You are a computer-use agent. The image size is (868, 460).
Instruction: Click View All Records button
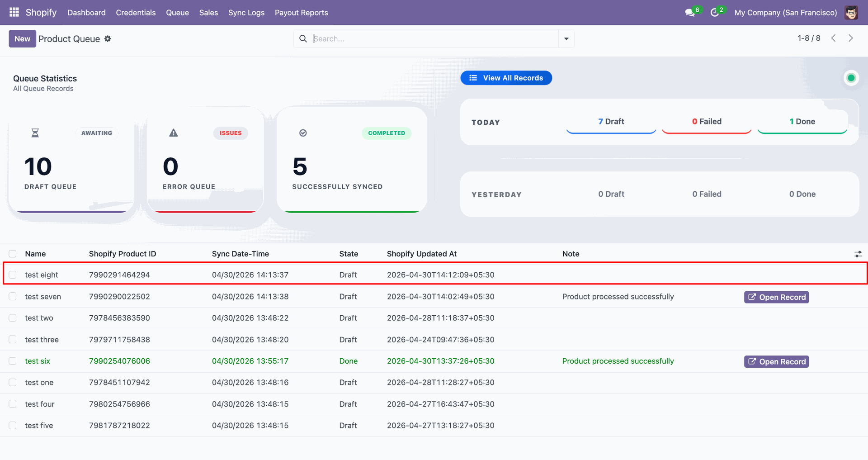506,78
